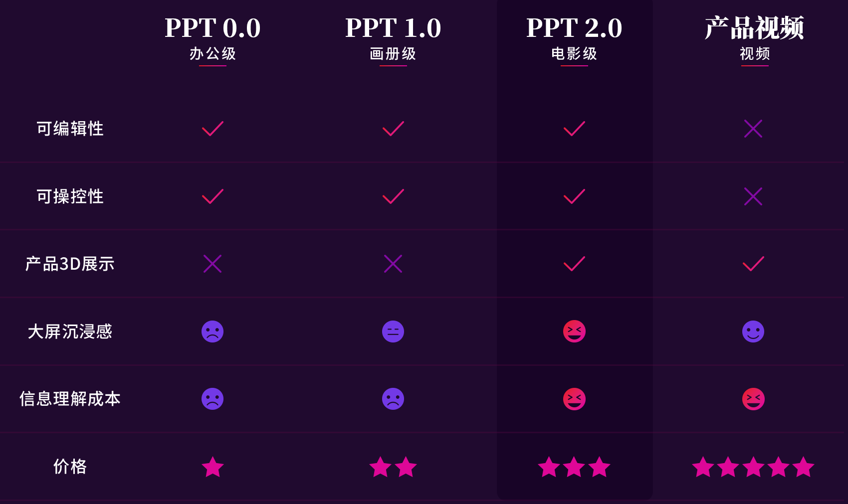Click the fifth price star under 产品视频

[x=804, y=467]
